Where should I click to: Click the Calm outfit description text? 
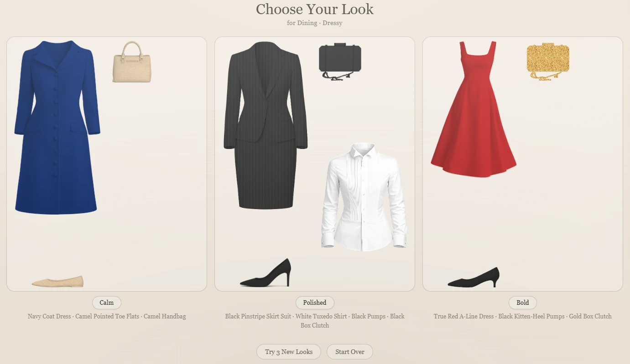(x=107, y=316)
